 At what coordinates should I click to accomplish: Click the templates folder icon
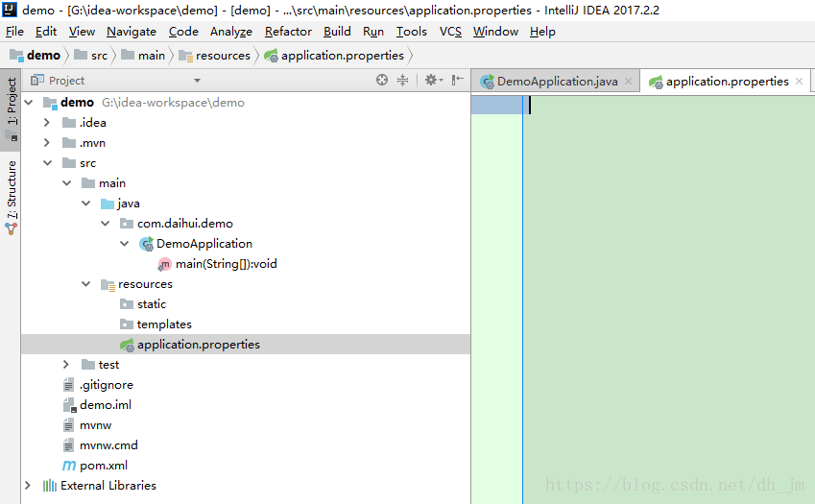coord(127,324)
